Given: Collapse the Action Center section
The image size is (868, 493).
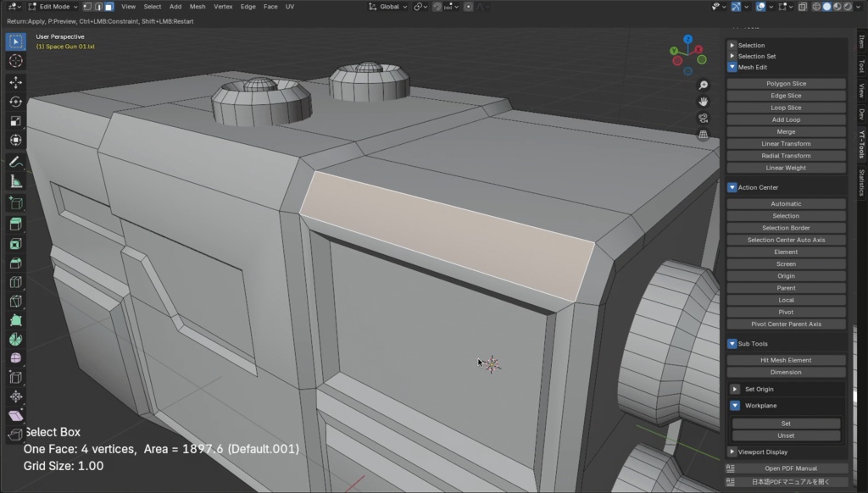Looking at the screenshot, I should [732, 187].
